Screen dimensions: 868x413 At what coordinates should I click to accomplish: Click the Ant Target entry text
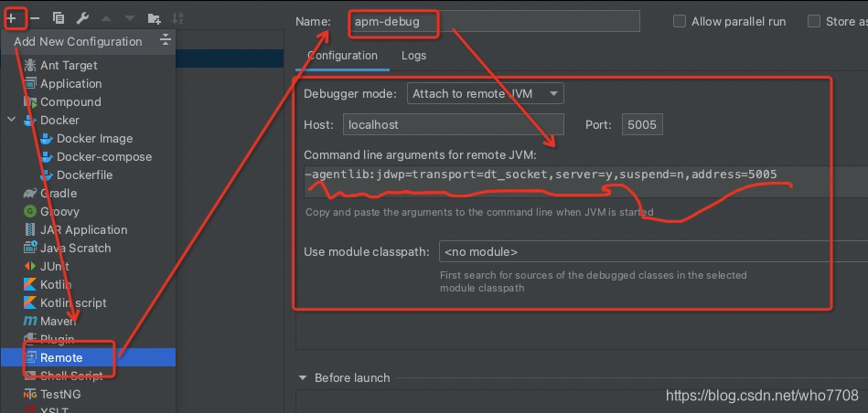pyautogui.click(x=69, y=65)
